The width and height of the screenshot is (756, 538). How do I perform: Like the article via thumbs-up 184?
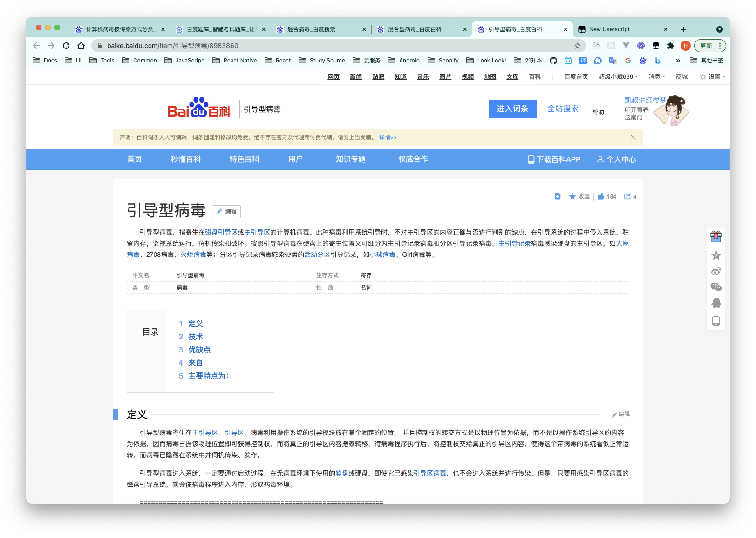click(x=607, y=197)
